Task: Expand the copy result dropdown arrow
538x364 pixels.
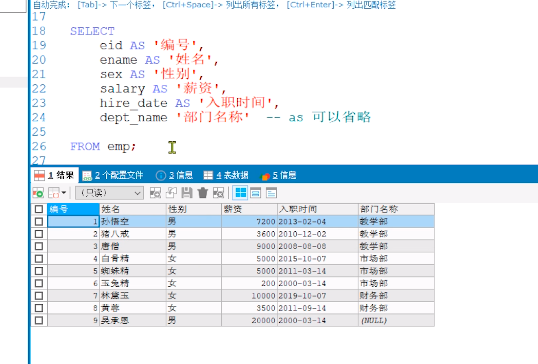Action: [x=64, y=193]
